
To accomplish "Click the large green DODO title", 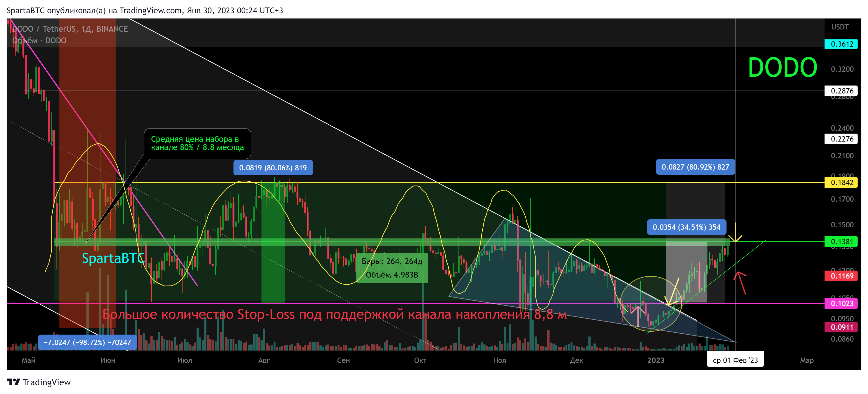I will (x=783, y=67).
